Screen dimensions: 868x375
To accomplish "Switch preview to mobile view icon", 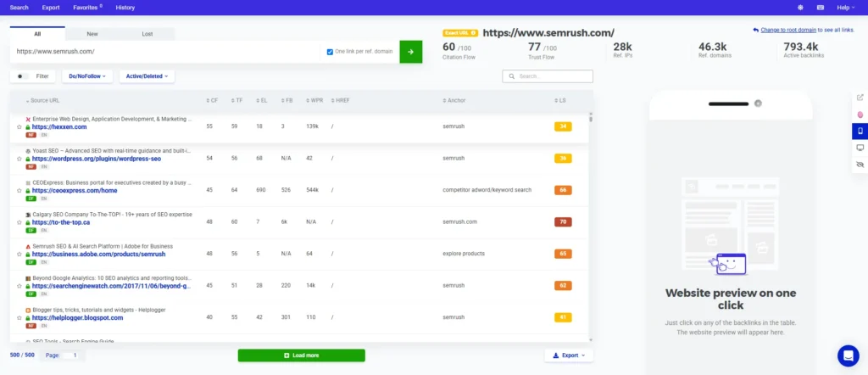I will pyautogui.click(x=860, y=131).
